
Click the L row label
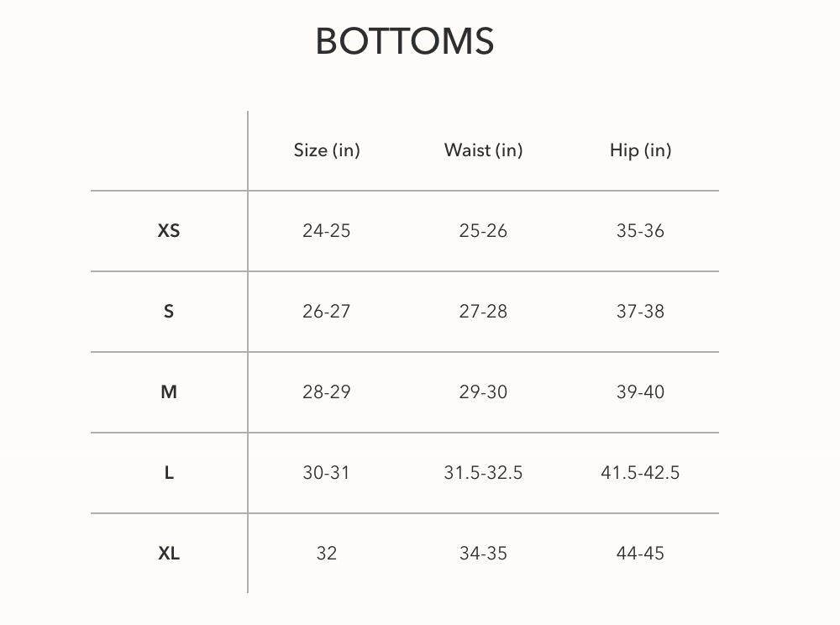coord(169,473)
